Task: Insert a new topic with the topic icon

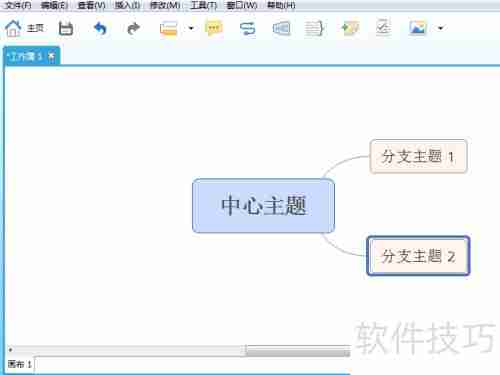Action: click(x=169, y=28)
